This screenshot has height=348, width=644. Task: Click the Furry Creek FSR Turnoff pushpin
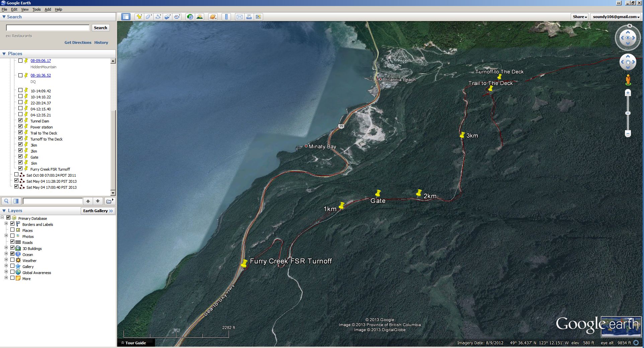[x=244, y=263]
